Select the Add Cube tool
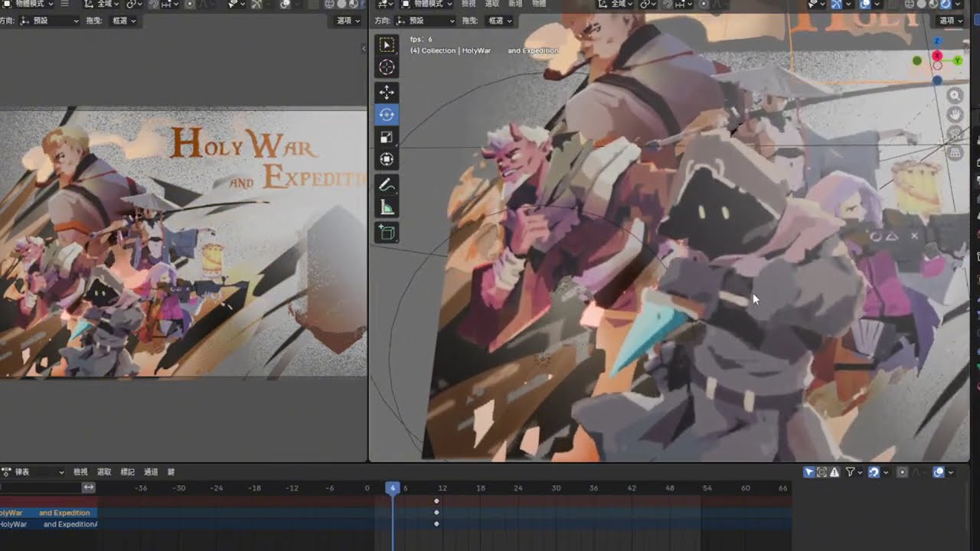The image size is (980, 551). point(387,232)
